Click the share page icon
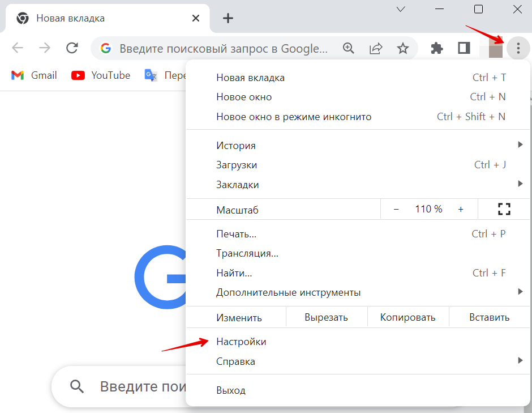 pos(376,49)
